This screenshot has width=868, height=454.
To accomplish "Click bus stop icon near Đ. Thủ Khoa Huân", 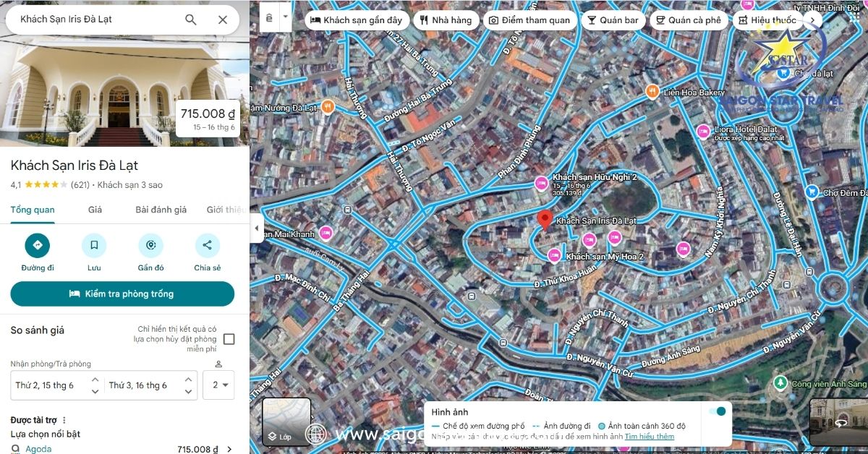I will point(472,296).
